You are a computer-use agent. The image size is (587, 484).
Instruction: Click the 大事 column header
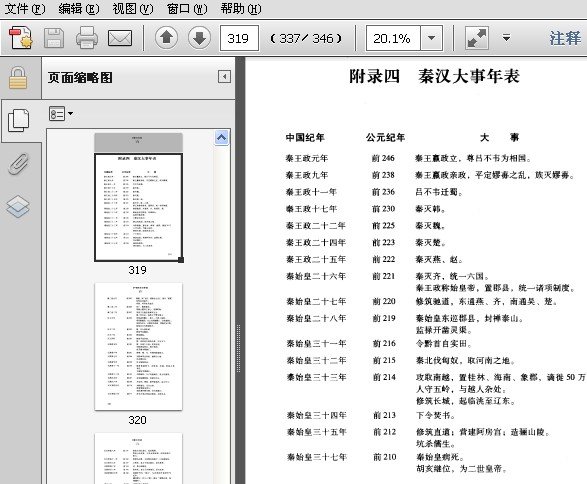(500, 138)
